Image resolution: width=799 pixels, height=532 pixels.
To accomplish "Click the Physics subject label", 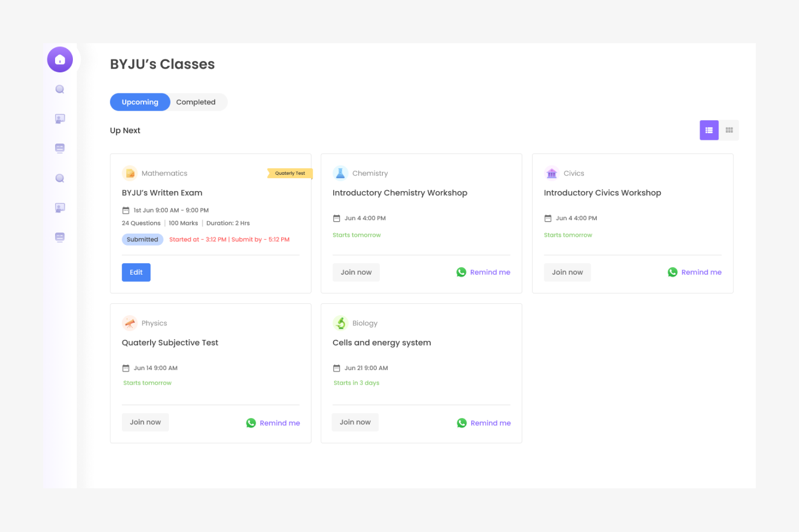I will (x=154, y=323).
